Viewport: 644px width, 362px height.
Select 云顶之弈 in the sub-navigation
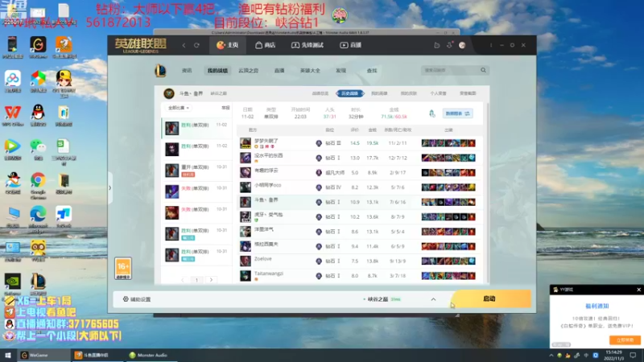(x=249, y=71)
